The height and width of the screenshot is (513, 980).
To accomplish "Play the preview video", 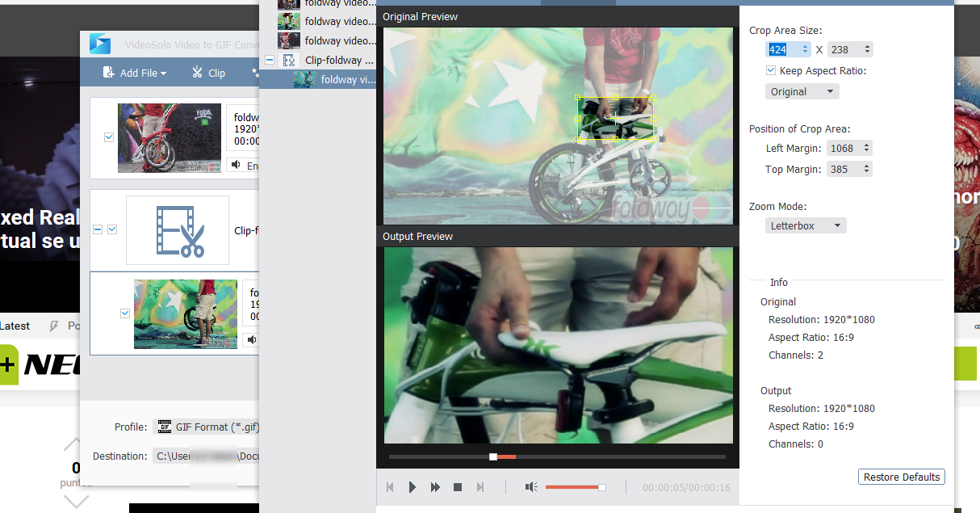I will (413, 487).
